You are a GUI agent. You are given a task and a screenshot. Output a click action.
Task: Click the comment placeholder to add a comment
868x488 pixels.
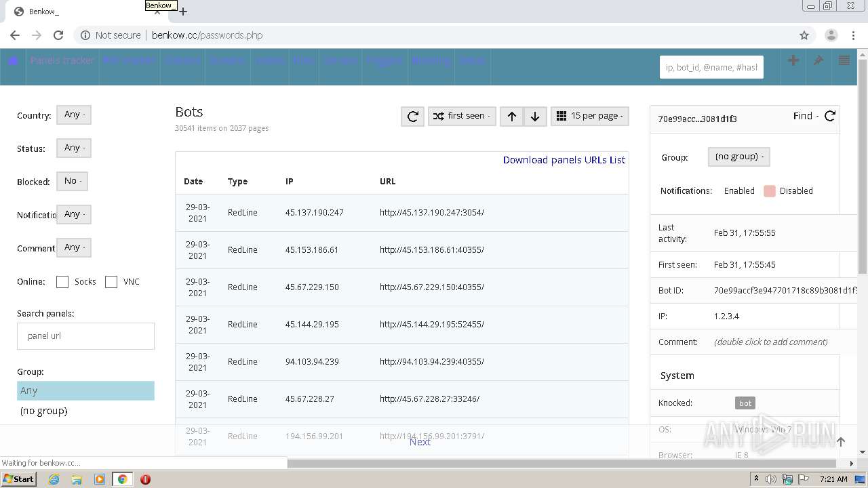pyautogui.click(x=770, y=342)
